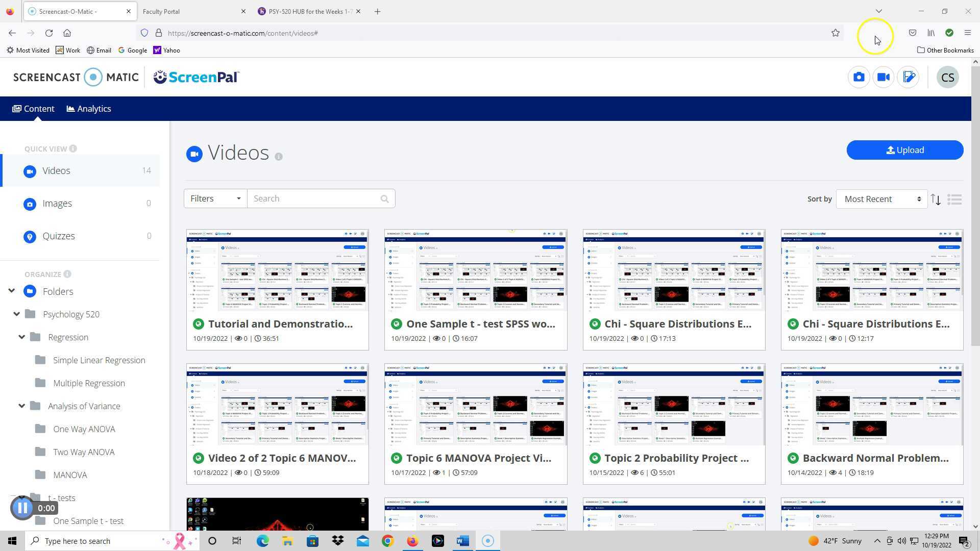Viewport: 980px width, 551px height.
Task: Toggle the sort order arrows
Action: pyautogui.click(x=935, y=199)
